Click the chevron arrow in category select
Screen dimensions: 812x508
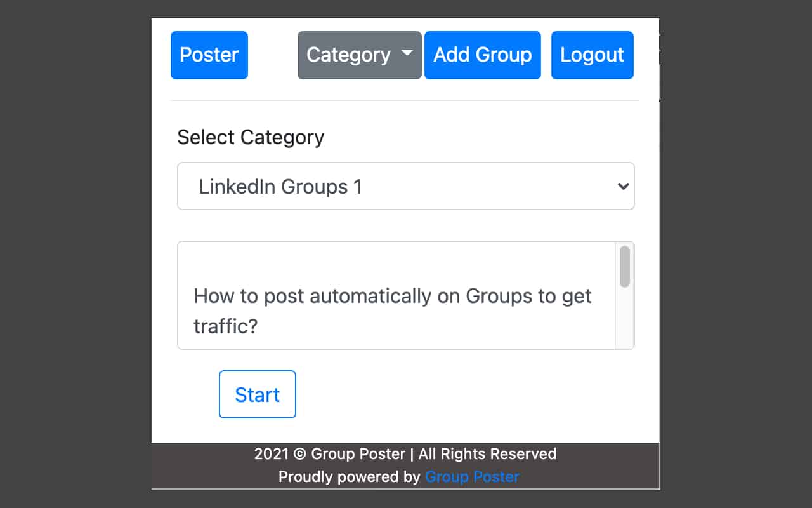click(623, 186)
